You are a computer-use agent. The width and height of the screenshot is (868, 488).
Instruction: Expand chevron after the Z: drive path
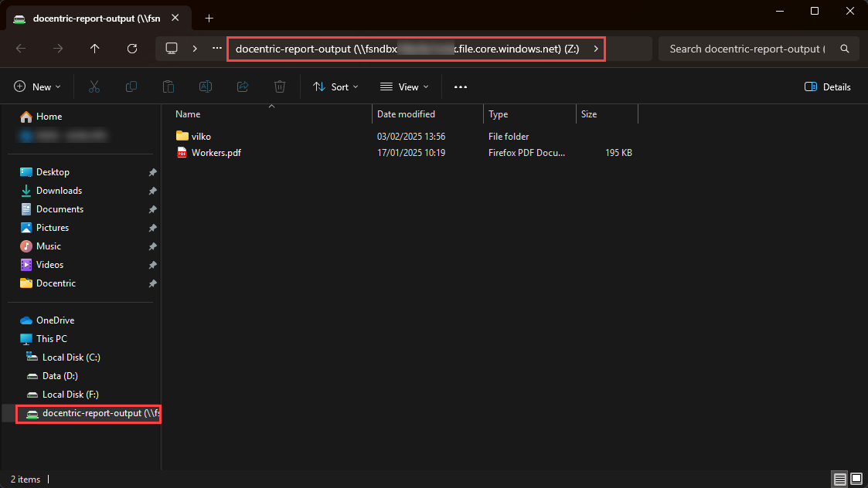point(596,49)
